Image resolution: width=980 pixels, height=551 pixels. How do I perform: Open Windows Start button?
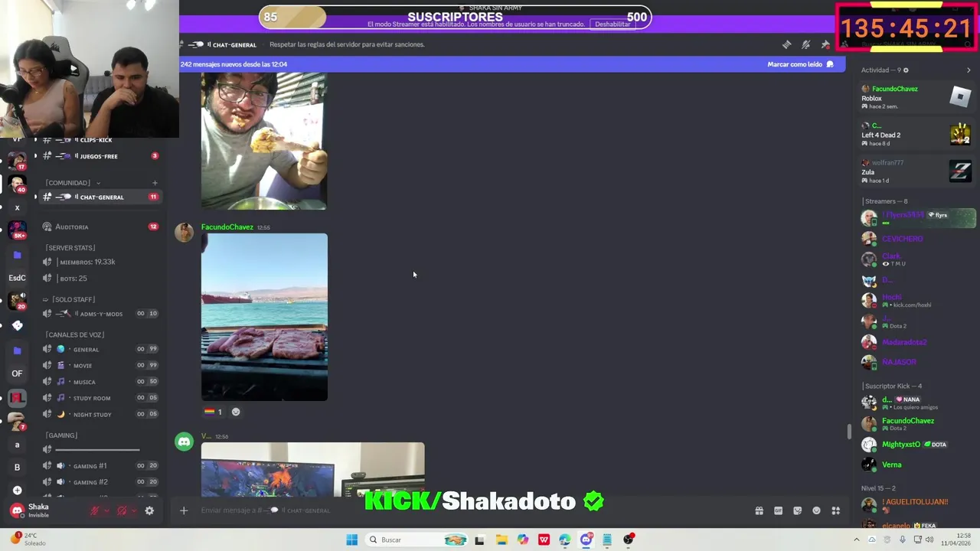coord(351,540)
